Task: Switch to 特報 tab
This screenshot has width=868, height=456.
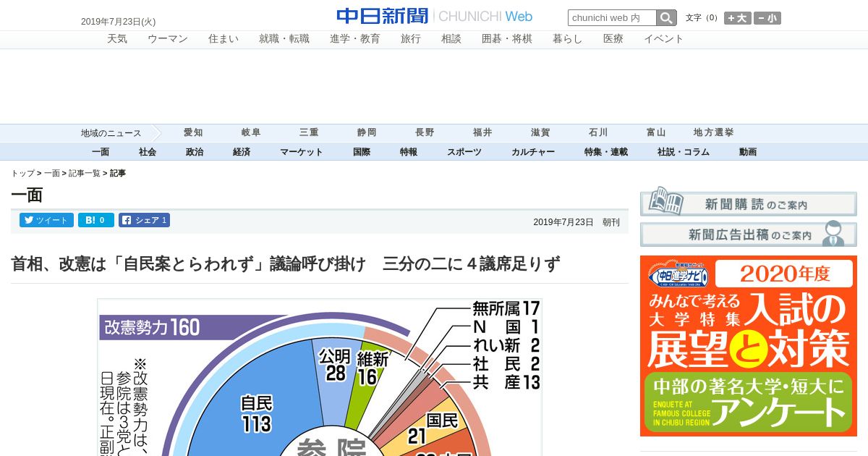Action: pyautogui.click(x=409, y=152)
